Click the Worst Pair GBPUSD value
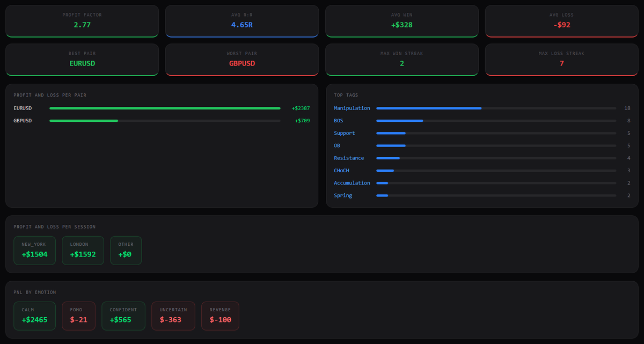The width and height of the screenshot is (644, 344). [x=242, y=63]
